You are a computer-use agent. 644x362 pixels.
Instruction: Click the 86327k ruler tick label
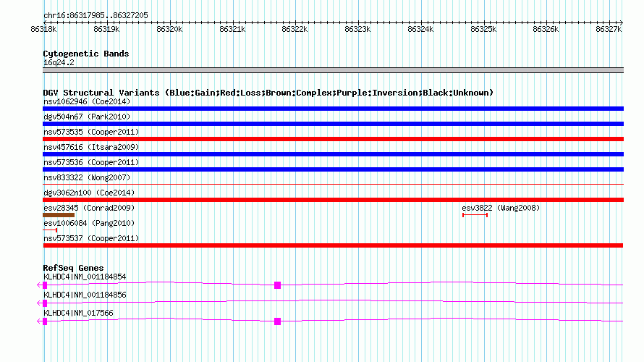tap(609, 29)
